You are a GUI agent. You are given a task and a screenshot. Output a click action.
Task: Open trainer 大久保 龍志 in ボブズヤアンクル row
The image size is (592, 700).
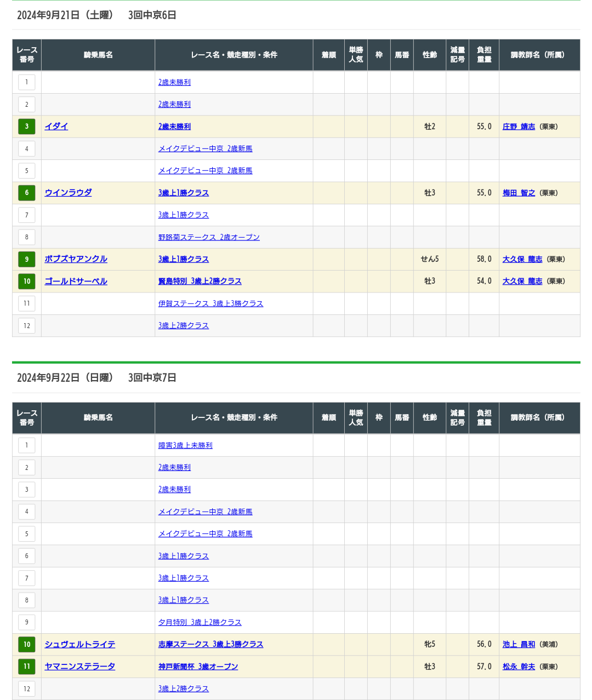[522, 259]
